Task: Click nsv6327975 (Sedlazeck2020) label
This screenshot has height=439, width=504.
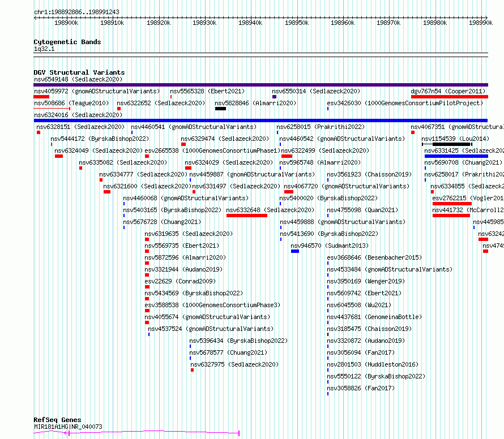Action: click(x=234, y=364)
